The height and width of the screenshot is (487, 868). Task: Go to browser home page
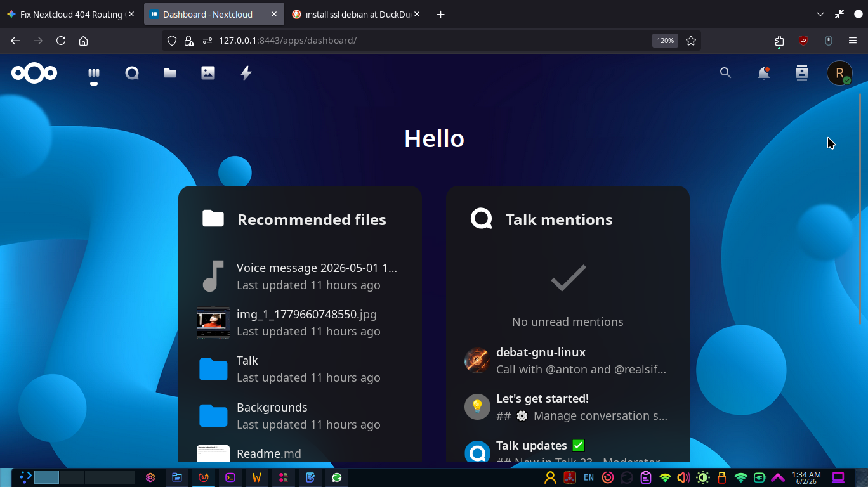coord(83,41)
